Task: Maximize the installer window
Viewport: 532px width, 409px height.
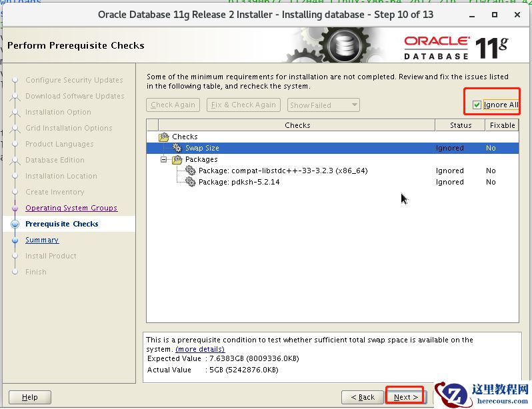Action: click(495, 15)
